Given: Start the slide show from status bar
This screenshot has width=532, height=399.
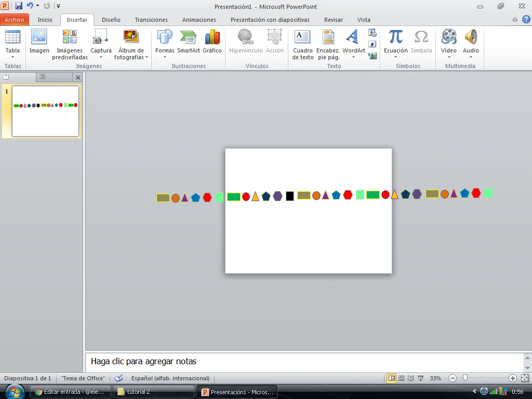Looking at the screenshot, I should pyautogui.click(x=420, y=378).
